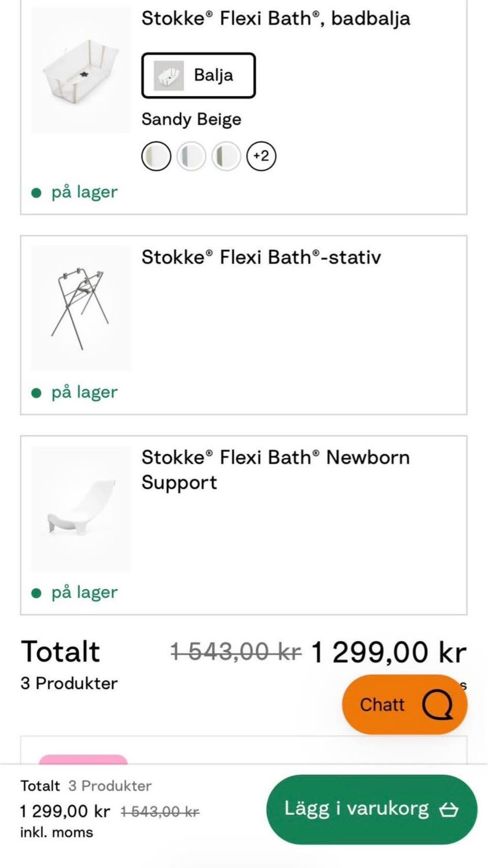Open the Stokke Flexi Bath-stativ title
Image resolution: width=488 pixels, height=868 pixels.
pos(261,257)
